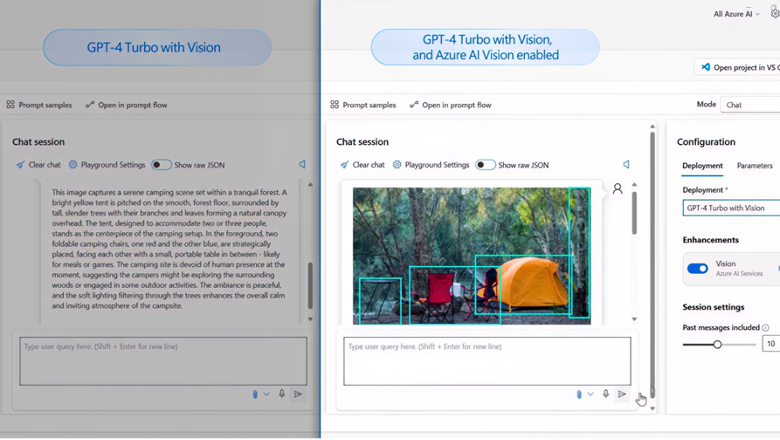This screenshot has height=440, width=780.
Task: Click the user avatar icon beside image
Action: coord(617,189)
